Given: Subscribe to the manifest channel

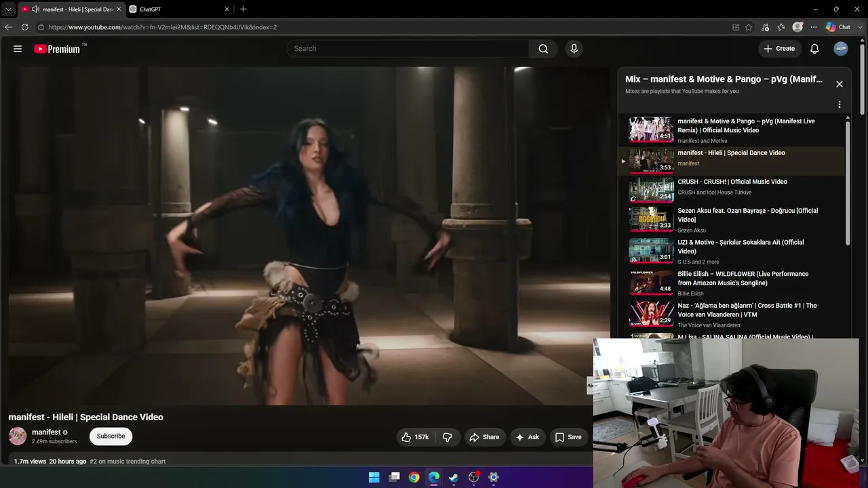Looking at the screenshot, I should 111,436.
